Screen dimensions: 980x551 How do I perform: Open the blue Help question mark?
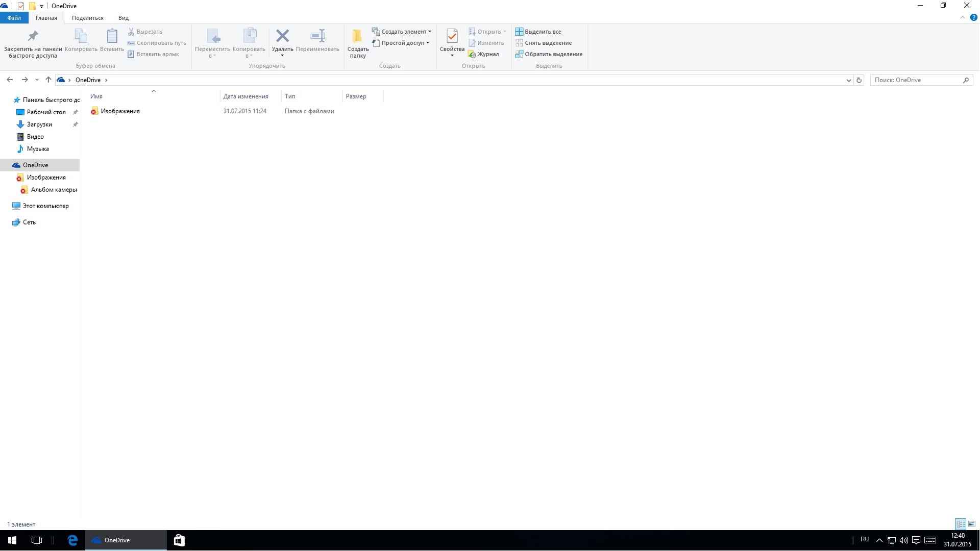click(973, 17)
